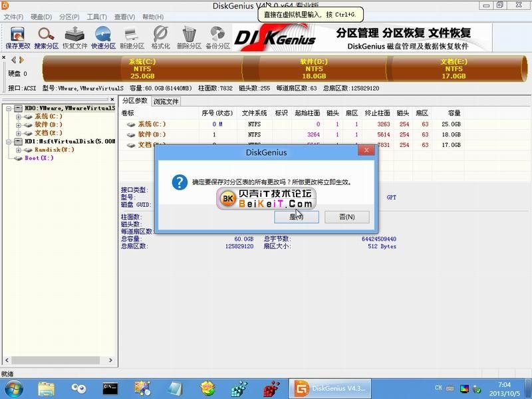Switch to the 浏览文件 tab

pyautogui.click(x=166, y=101)
